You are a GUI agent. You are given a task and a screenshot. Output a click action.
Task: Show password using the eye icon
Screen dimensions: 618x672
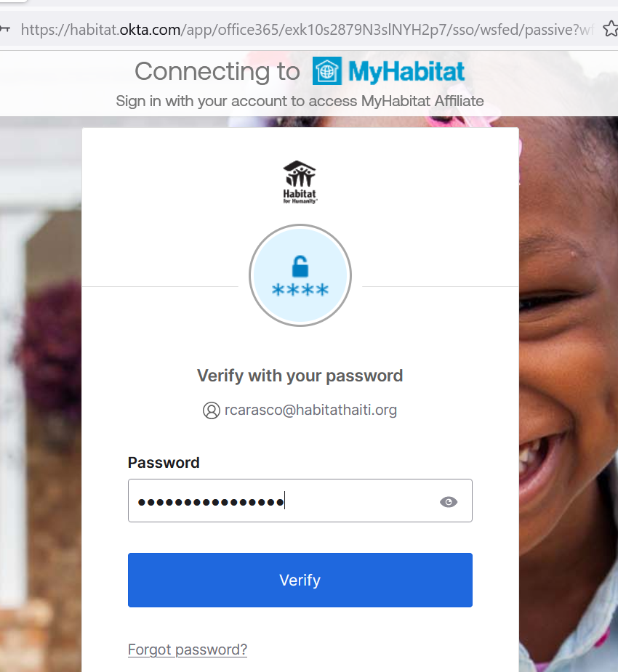449,501
